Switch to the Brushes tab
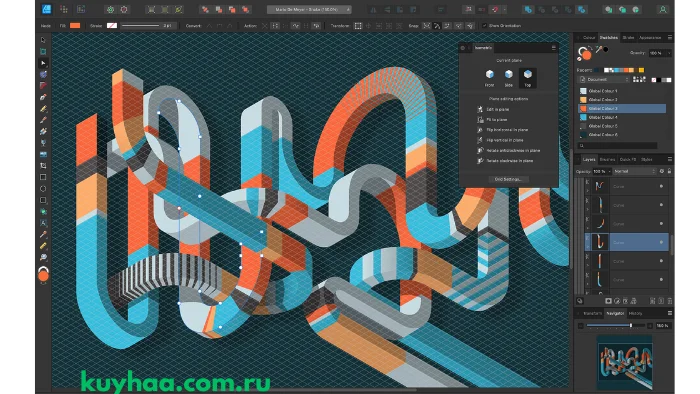Viewport: 700px width, 394px height. (607, 159)
